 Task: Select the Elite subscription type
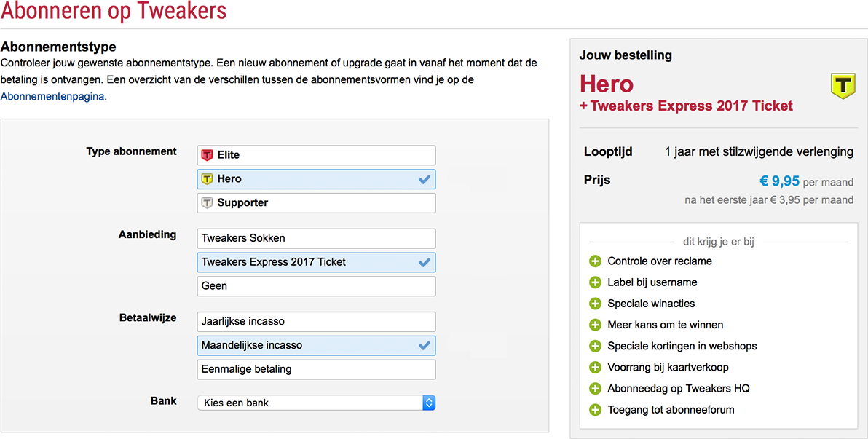(316, 155)
